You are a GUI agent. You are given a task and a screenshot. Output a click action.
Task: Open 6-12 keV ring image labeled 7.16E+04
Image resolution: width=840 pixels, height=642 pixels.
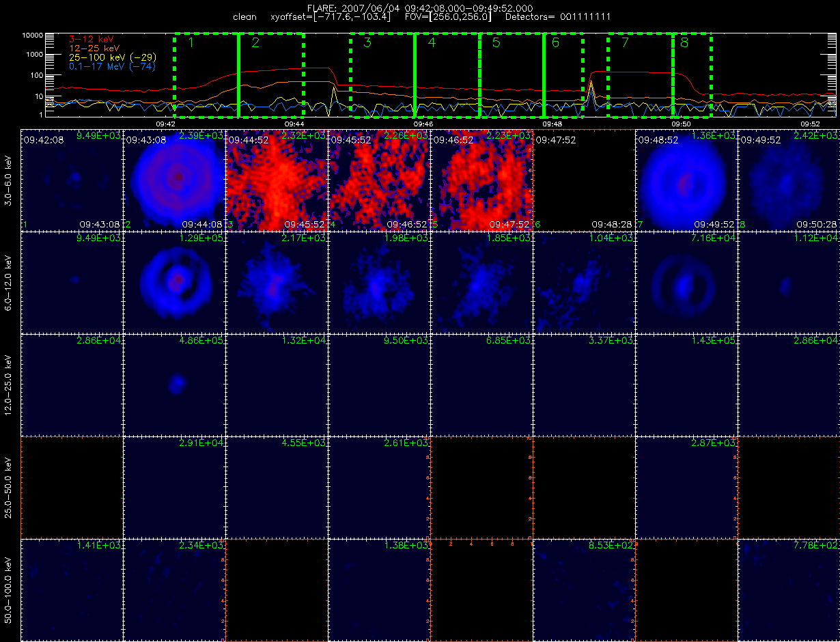[x=686, y=282]
